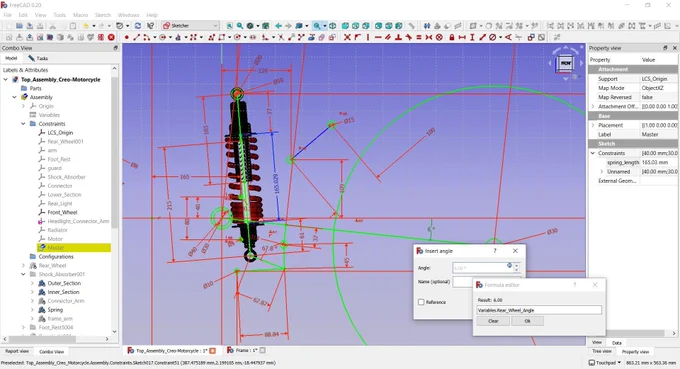Switch to the Report view tab

pos(17,351)
